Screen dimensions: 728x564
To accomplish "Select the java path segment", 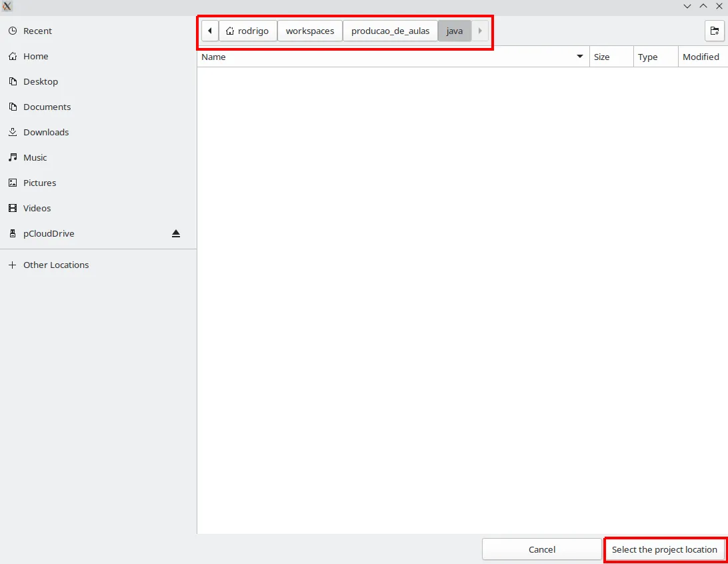I will [x=455, y=31].
